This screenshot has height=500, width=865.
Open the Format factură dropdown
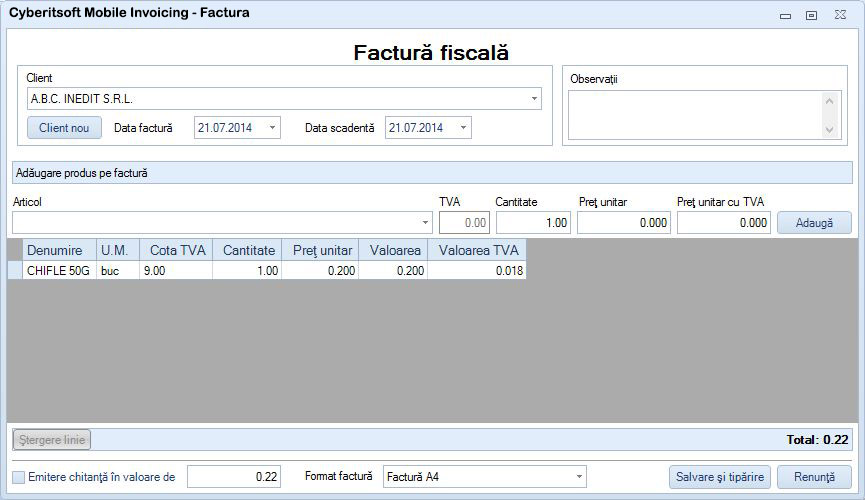[579, 477]
